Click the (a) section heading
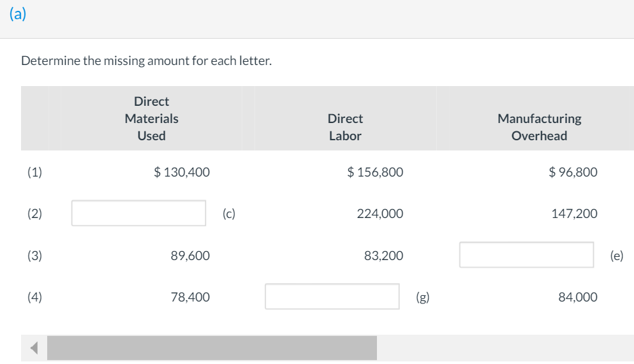This screenshot has height=364, width=634. 18,15
